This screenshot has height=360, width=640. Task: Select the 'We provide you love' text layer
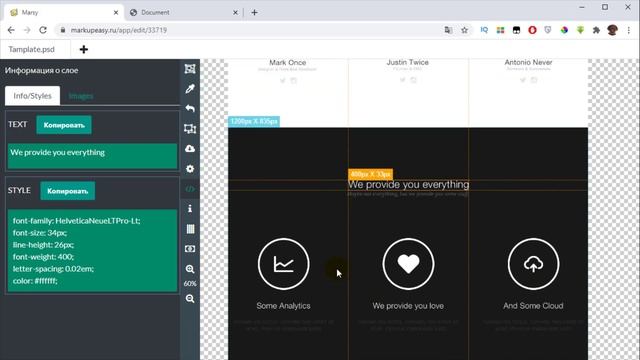pyautogui.click(x=408, y=306)
